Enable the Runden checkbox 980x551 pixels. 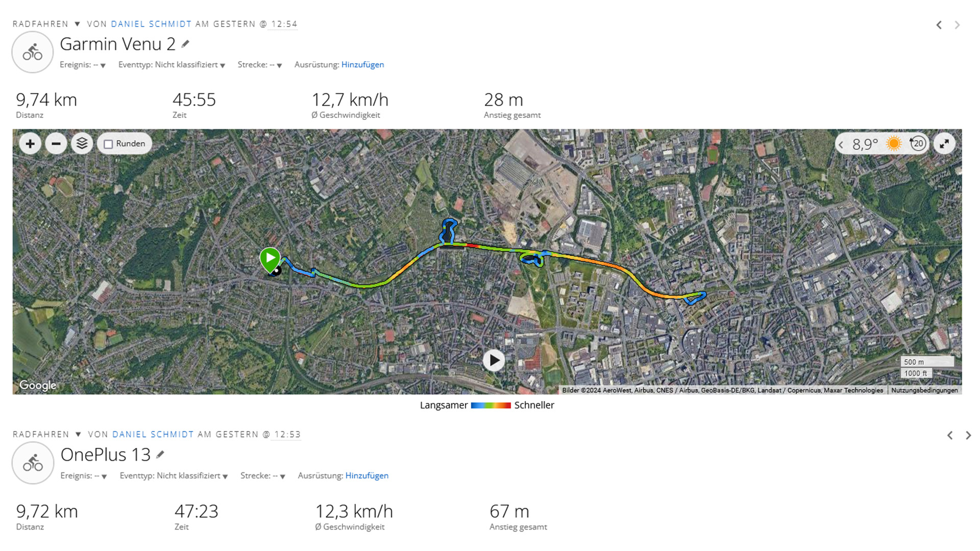click(108, 144)
